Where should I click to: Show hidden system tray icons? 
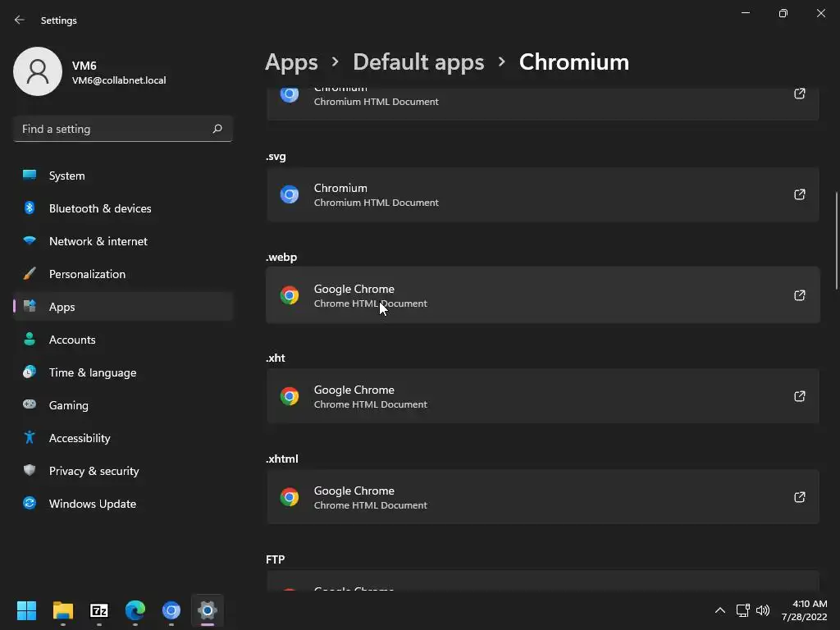720,610
